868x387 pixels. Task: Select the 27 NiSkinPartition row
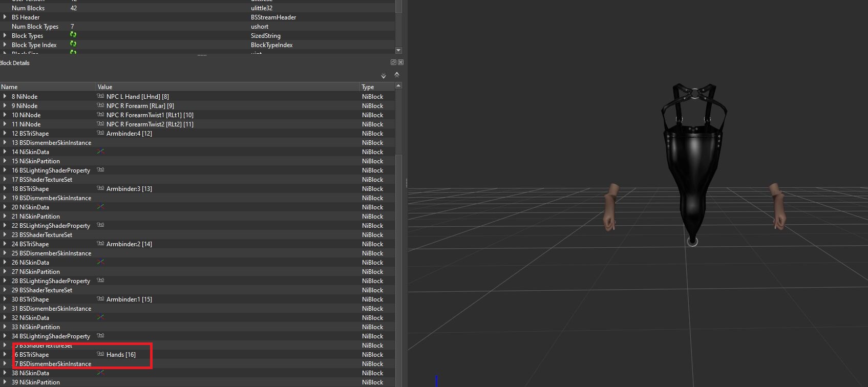197,271
